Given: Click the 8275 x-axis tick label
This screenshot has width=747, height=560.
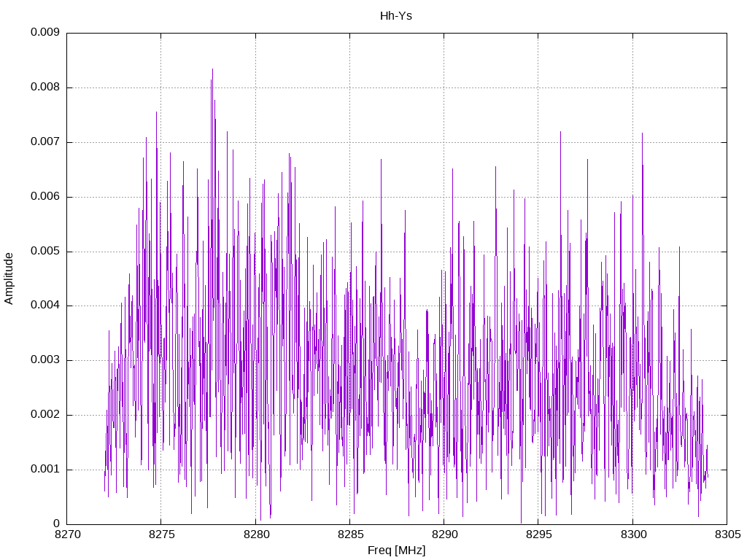Looking at the screenshot, I should click(x=162, y=534).
